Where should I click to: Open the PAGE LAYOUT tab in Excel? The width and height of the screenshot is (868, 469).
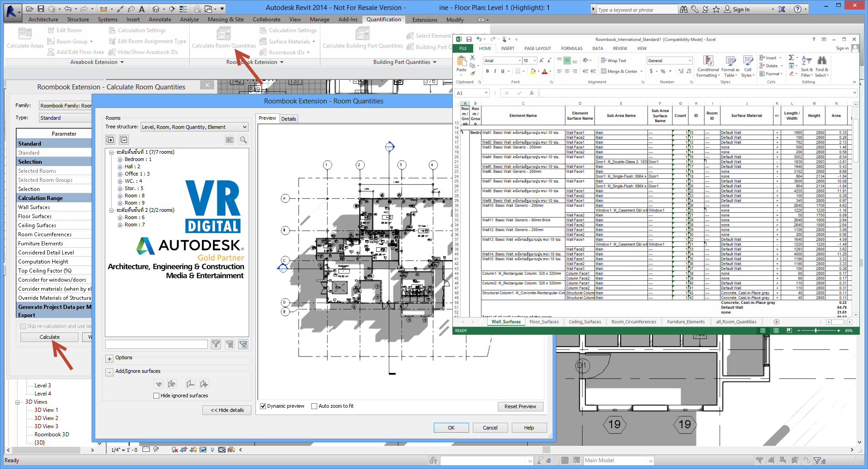coord(538,49)
